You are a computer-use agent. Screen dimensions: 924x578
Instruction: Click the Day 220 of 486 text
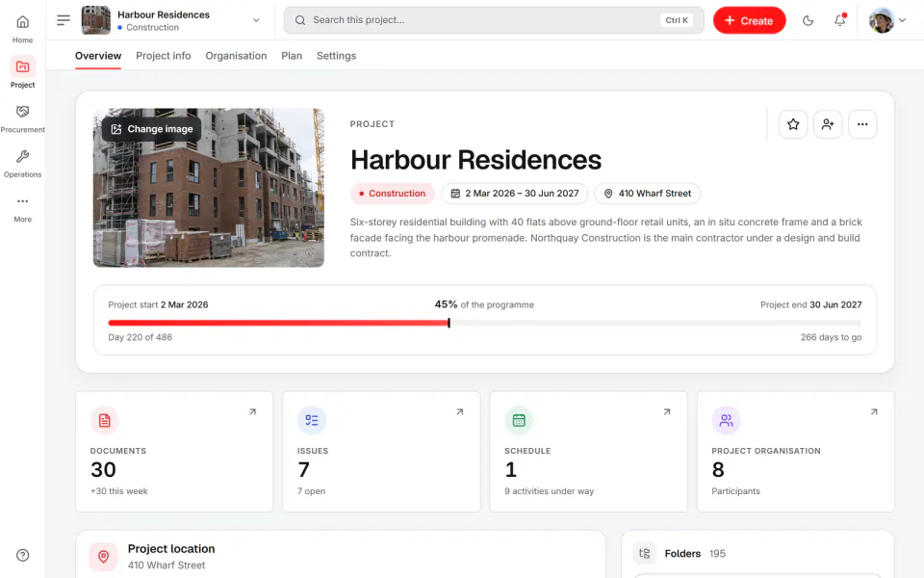(141, 337)
